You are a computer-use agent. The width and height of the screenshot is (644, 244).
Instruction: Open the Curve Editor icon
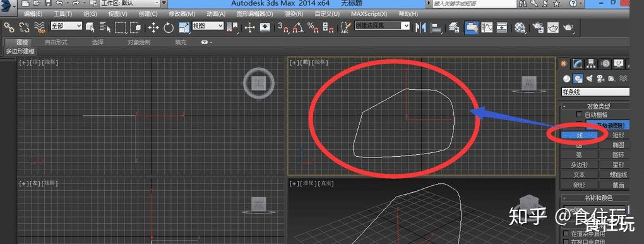point(487,28)
